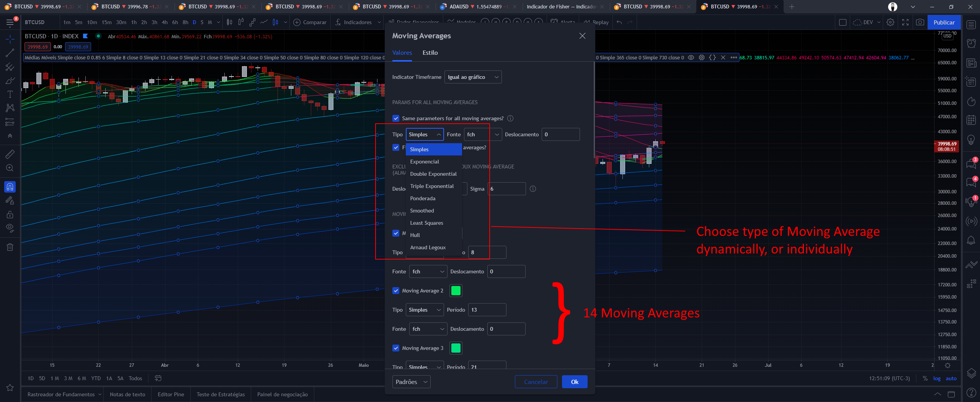Open help center question mark icon
980x402 pixels.
[x=971, y=392]
